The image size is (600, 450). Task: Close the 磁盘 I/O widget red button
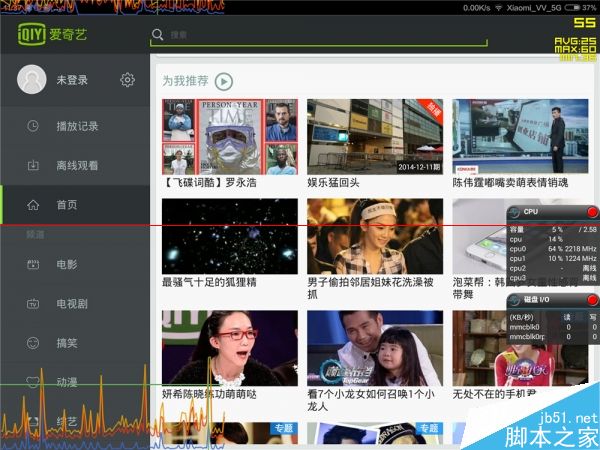click(x=592, y=300)
